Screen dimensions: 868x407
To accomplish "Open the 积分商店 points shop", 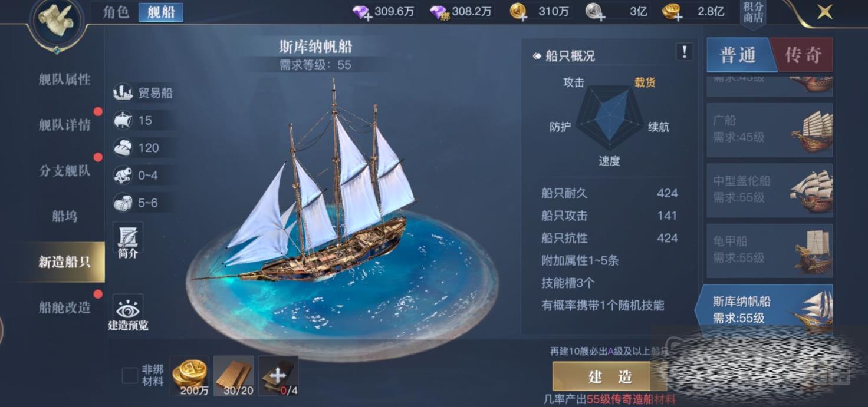I will pos(753,13).
